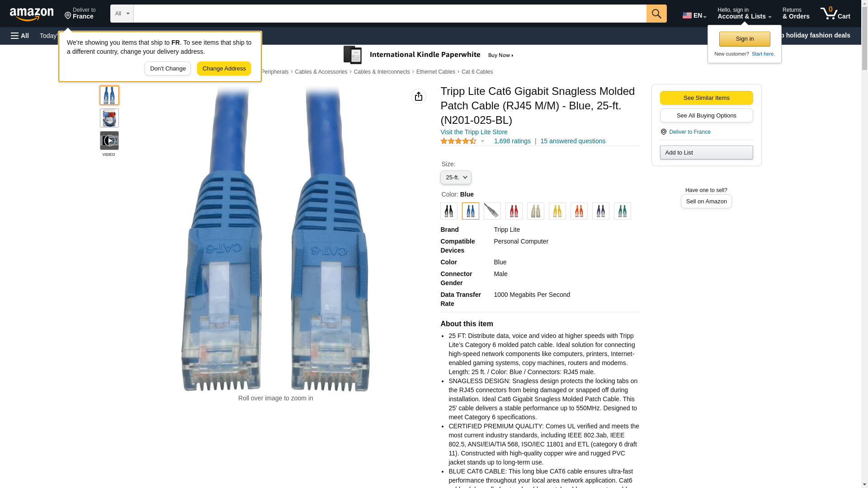
Task: Select the red cable color swatch
Action: click(x=514, y=211)
